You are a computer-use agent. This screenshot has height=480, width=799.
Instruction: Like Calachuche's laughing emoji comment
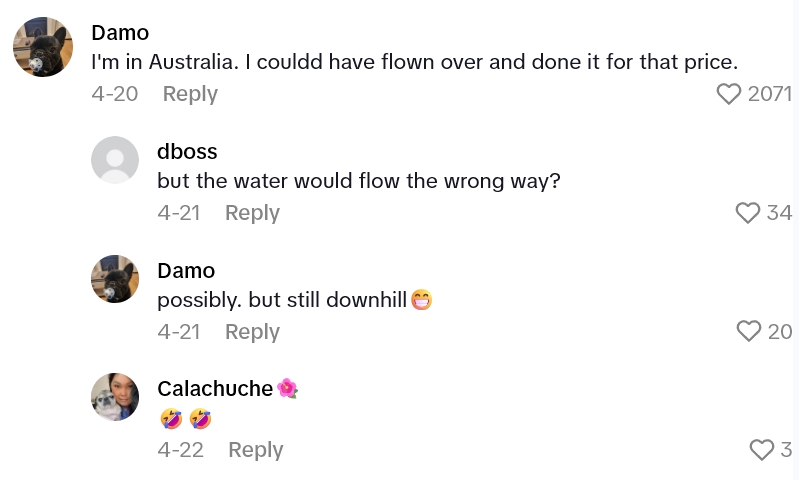pyautogui.click(x=762, y=450)
